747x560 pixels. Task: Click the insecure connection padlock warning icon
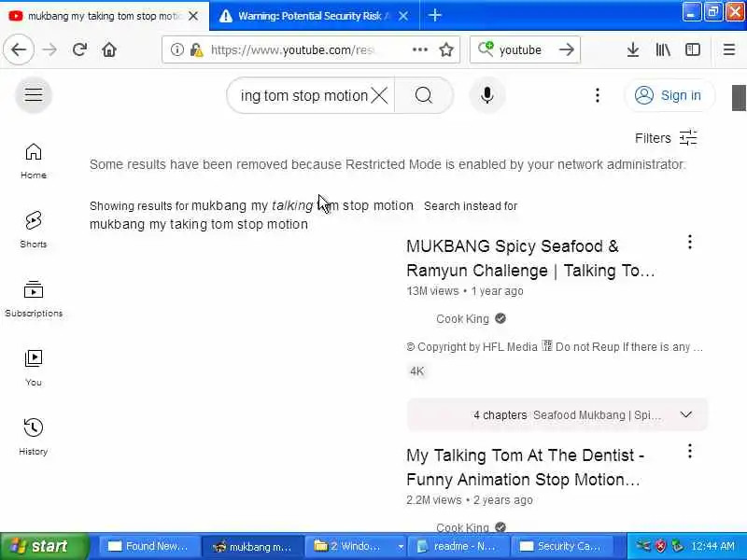pyautogui.click(x=196, y=49)
